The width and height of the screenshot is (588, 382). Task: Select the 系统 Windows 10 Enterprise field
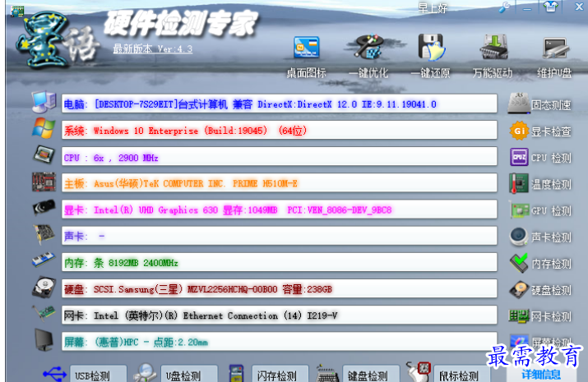point(280,131)
